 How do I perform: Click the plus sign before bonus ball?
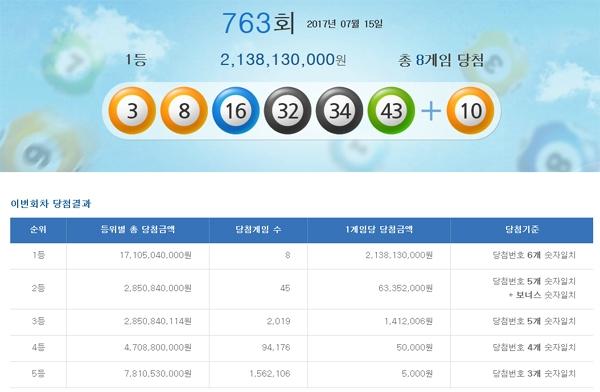pos(431,111)
